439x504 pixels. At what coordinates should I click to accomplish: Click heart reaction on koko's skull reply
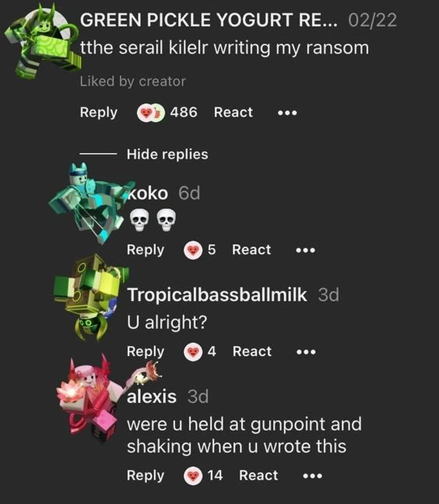[x=192, y=250]
